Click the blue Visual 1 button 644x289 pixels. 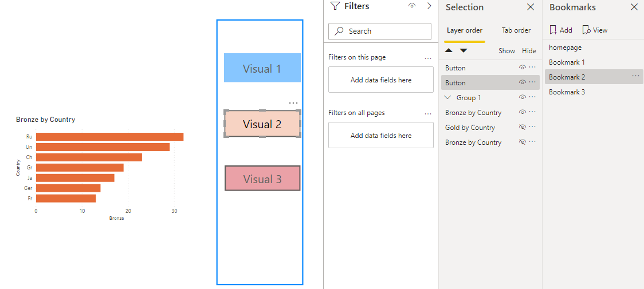[262, 68]
